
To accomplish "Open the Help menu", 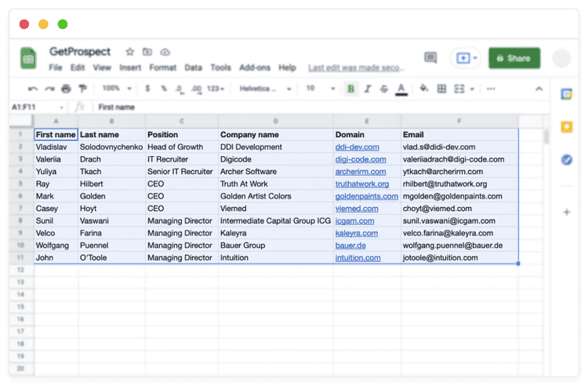I will [287, 67].
